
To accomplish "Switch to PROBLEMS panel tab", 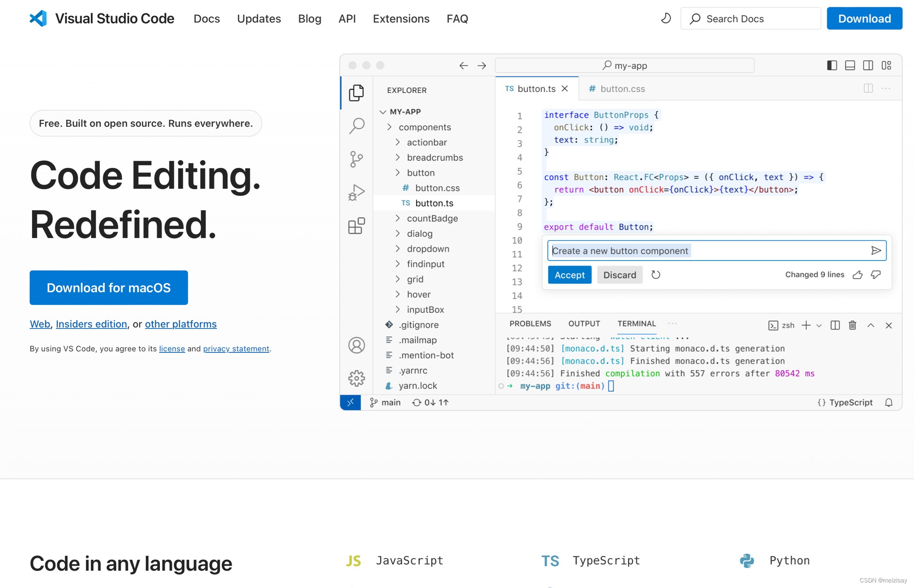I will [530, 323].
